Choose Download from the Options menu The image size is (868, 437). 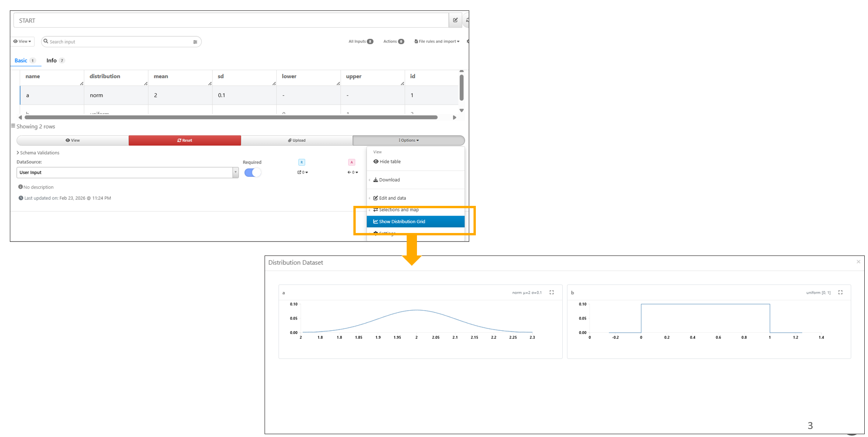pos(389,180)
